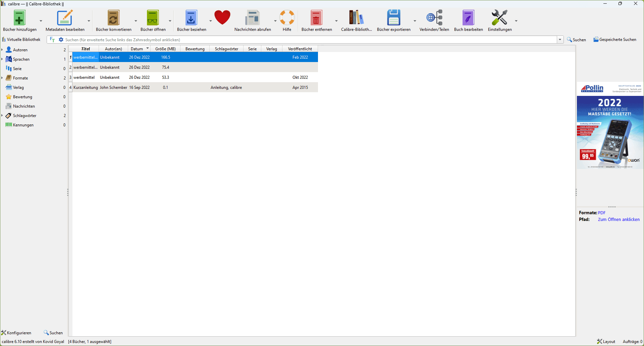
Task: Open Bücher beziehen dropdown arrow
Action: click(x=211, y=21)
